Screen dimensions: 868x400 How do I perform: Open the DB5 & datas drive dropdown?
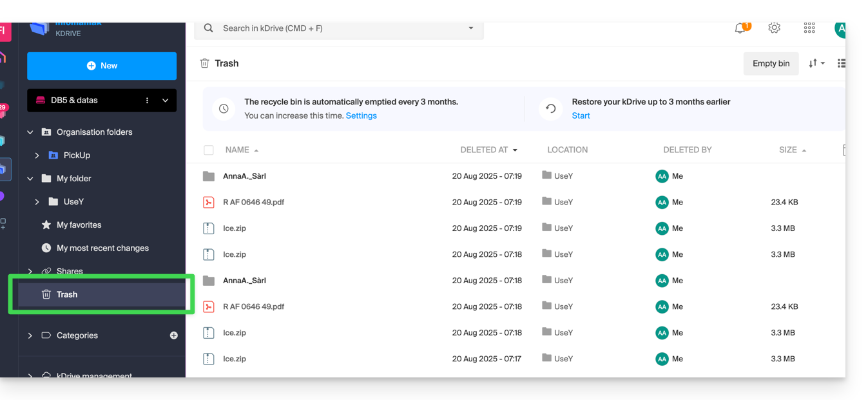tap(165, 101)
